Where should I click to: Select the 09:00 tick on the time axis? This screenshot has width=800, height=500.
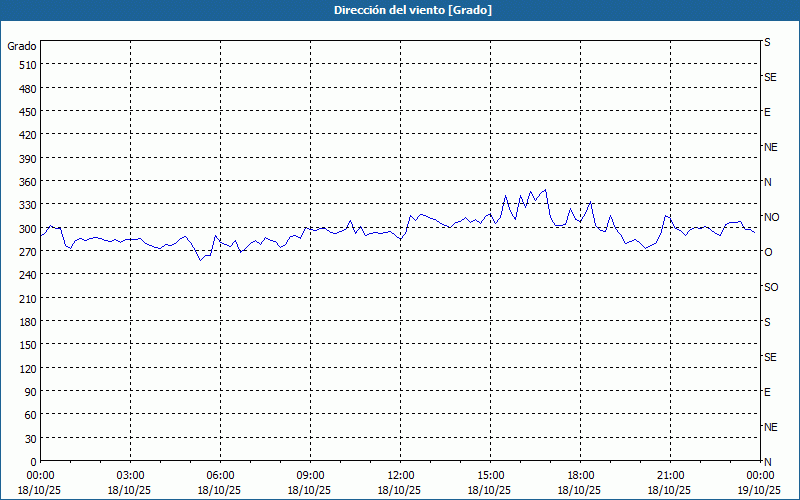tap(310, 475)
